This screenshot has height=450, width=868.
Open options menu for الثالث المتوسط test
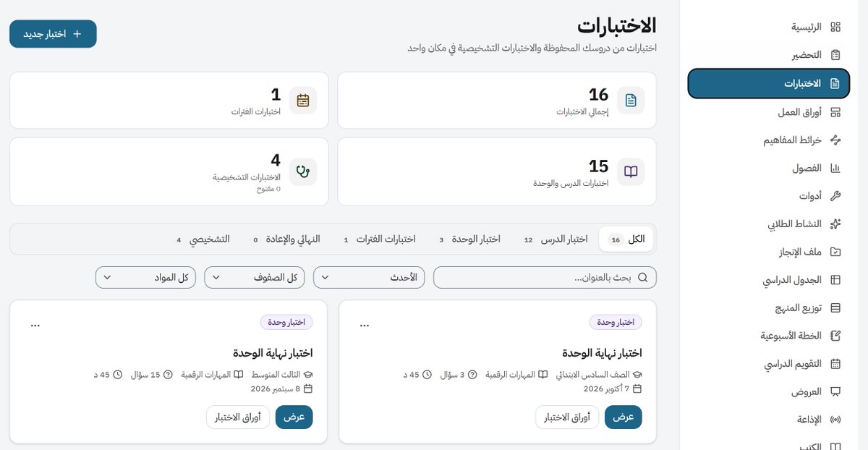click(x=35, y=326)
